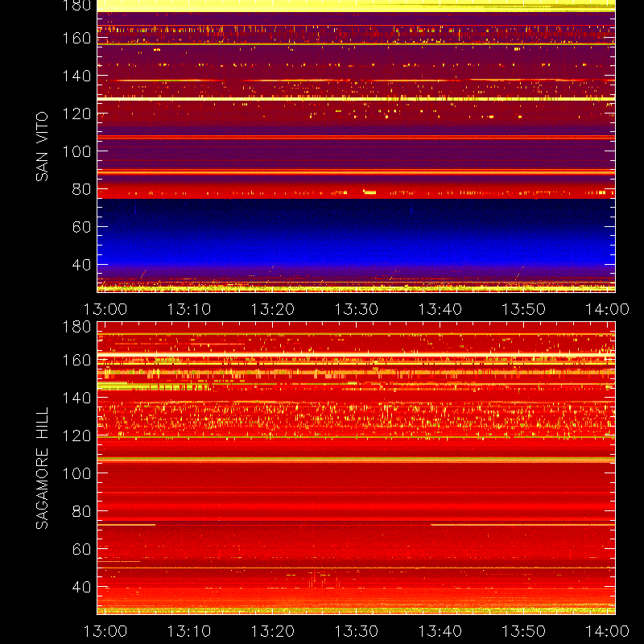
Task: Click 13:00 time label under Sagamore Hill plot
Action: click(x=105, y=631)
